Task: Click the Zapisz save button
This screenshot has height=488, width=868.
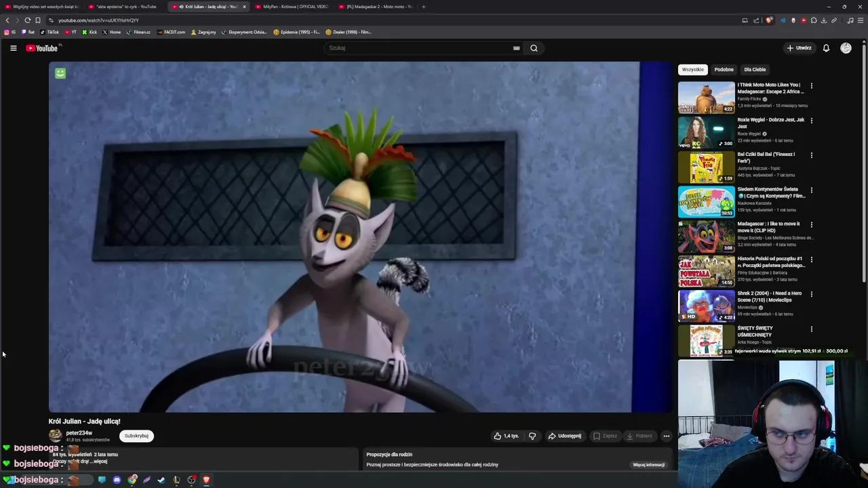Action: pyautogui.click(x=605, y=436)
